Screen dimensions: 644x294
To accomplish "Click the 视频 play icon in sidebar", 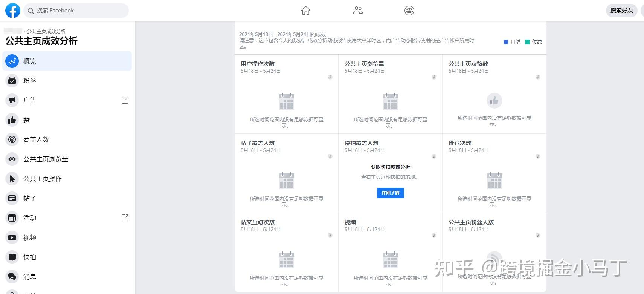I will click(x=12, y=237).
